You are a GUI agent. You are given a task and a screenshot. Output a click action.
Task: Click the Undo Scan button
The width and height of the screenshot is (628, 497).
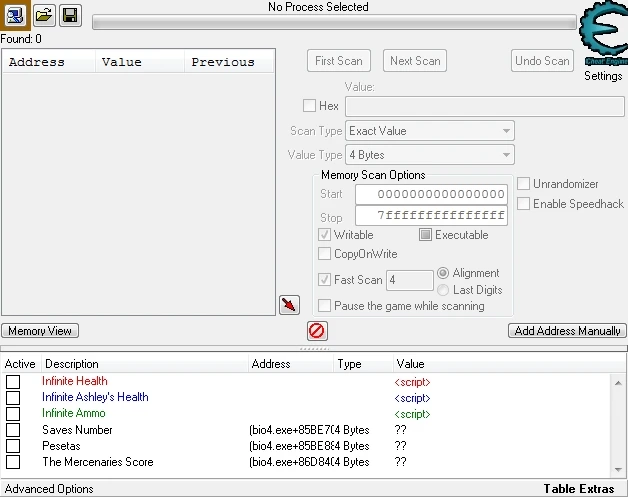click(542, 61)
